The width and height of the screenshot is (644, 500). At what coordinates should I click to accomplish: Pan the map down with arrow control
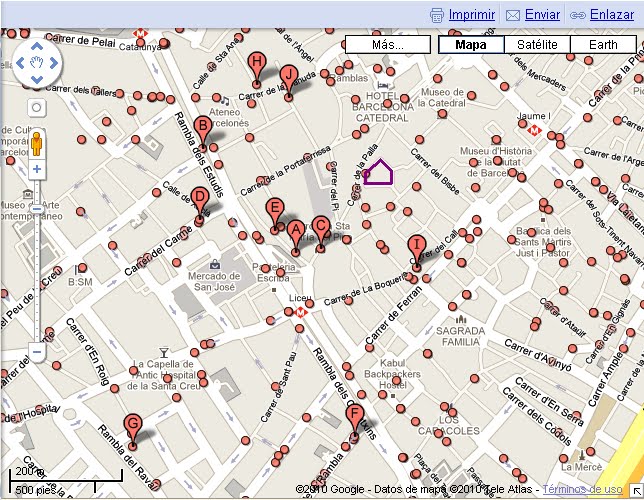tap(37, 80)
